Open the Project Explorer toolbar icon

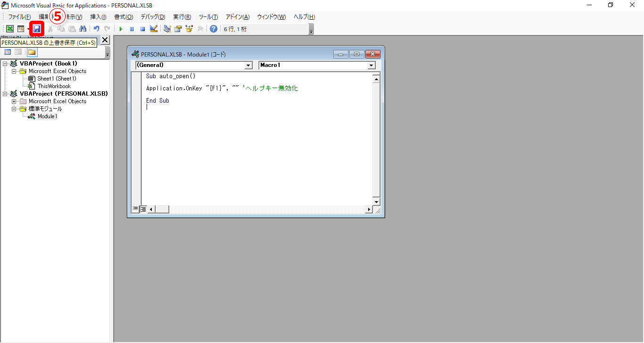(167, 29)
